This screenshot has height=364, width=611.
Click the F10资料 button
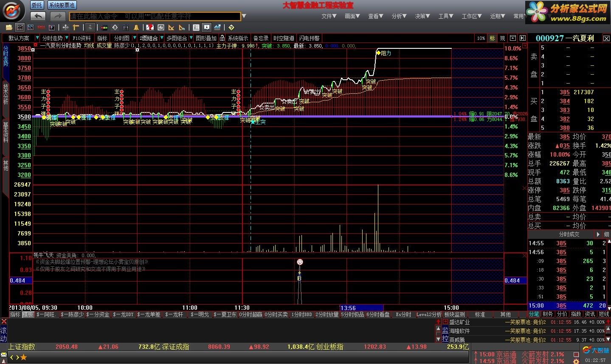point(82,38)
